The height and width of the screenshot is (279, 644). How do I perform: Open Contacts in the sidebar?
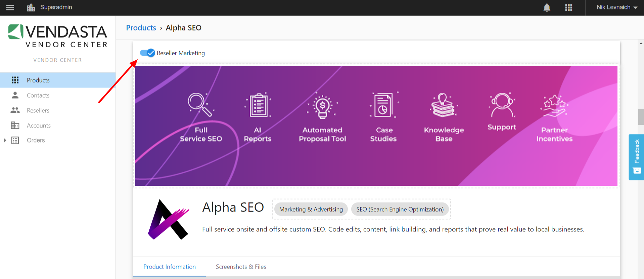58,95
